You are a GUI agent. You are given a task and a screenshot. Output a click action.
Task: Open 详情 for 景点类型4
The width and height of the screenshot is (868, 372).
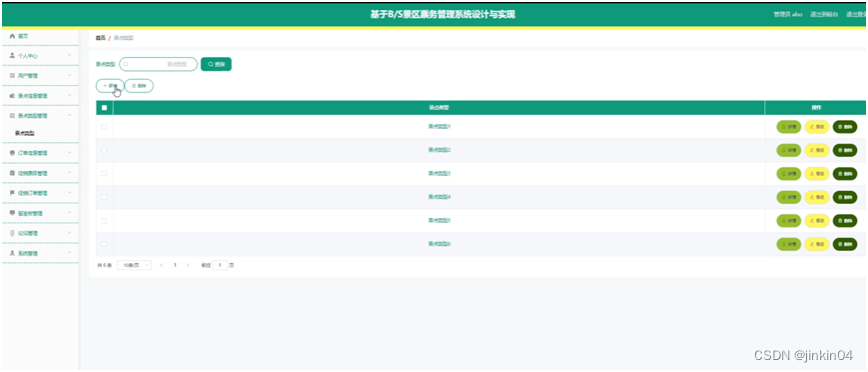click(x=789, y=197)
